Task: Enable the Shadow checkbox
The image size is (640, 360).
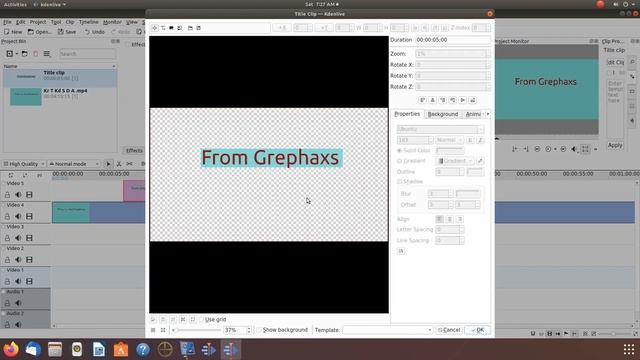Action: point(400,181)
